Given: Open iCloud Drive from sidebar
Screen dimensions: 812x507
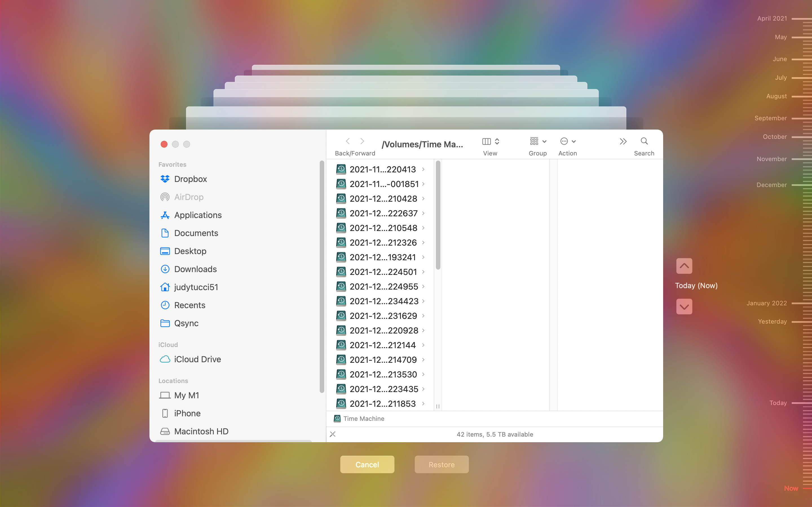Looking at the screenshot, I should (x=197, y=359).
